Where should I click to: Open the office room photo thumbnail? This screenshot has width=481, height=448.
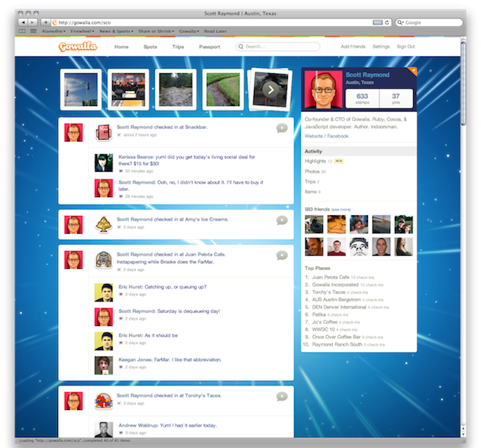128,89
